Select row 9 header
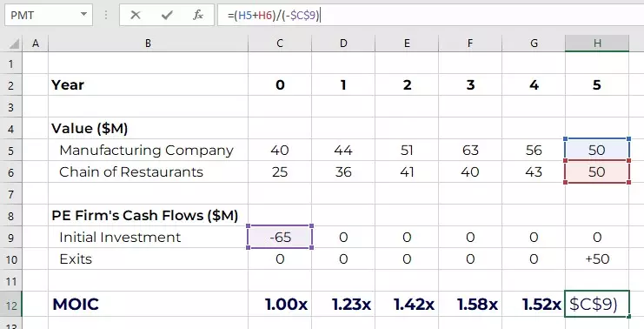 click(10, 238)
